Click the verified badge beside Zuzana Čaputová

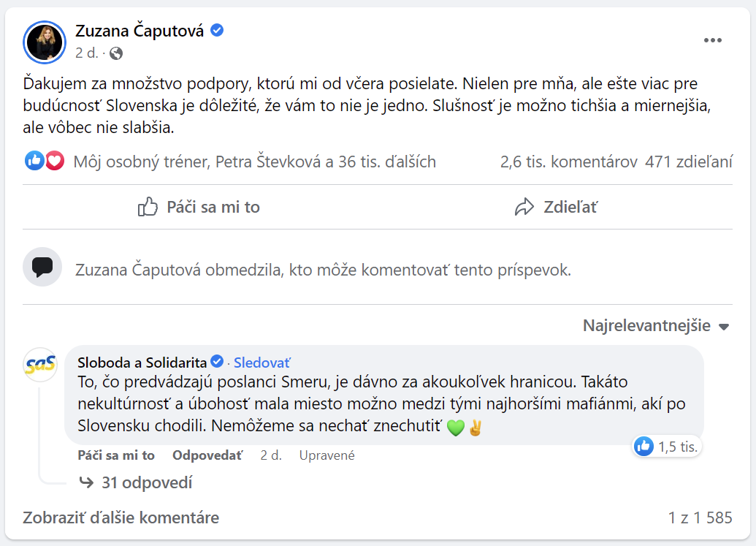click(217, 31)
